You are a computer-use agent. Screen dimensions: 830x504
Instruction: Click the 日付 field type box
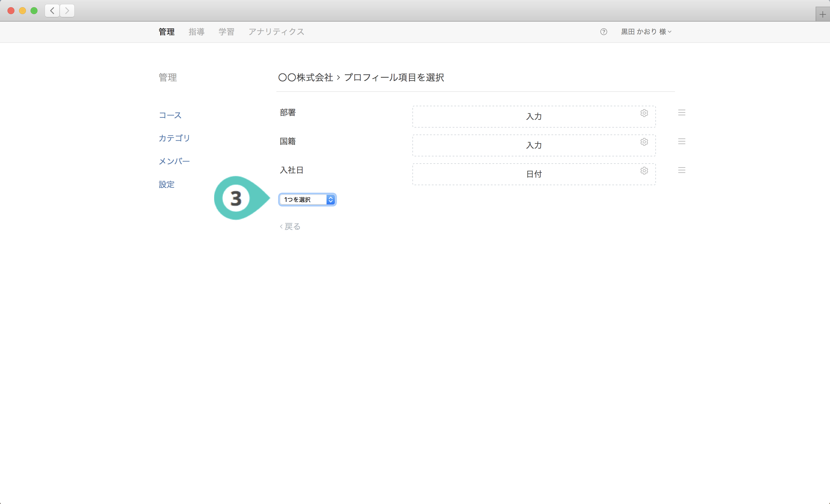coord(533,175)
